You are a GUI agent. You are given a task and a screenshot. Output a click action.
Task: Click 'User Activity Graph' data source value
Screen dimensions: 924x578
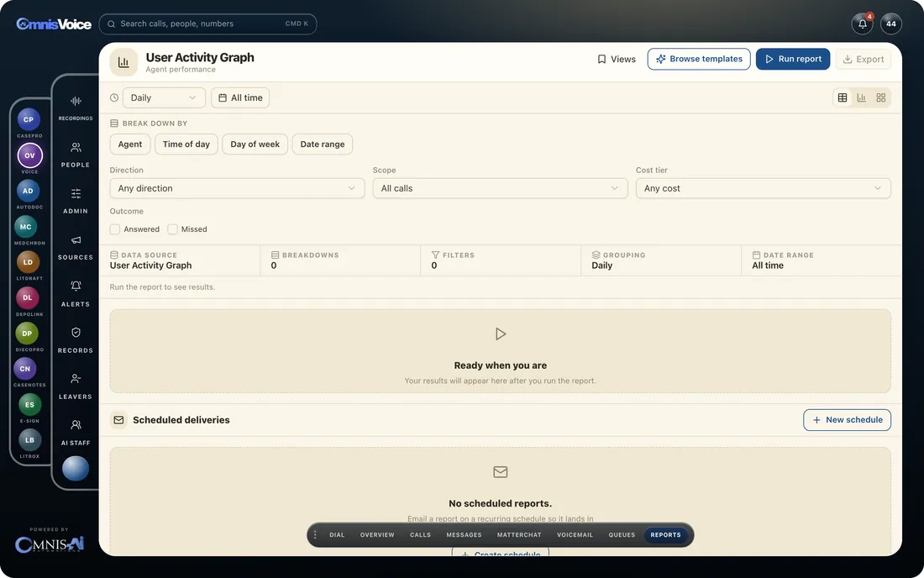pyautogui.click(x=151, y=265)
